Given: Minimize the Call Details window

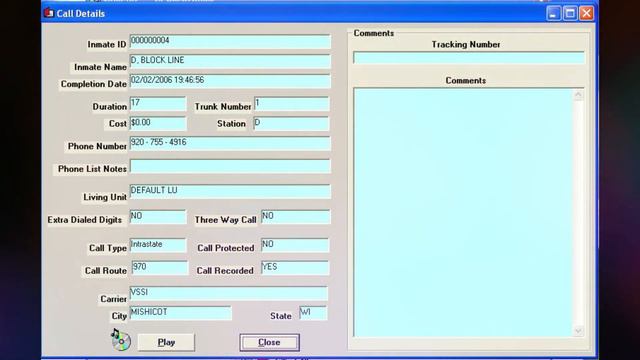Looking at the screenshot, I should coord(553,13).
